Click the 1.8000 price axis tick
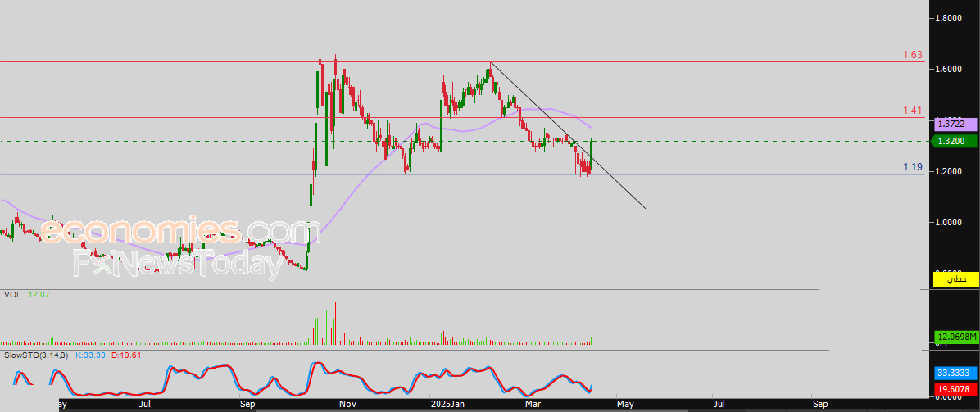Viewport: 980px width, 412px height. [949, 18]
